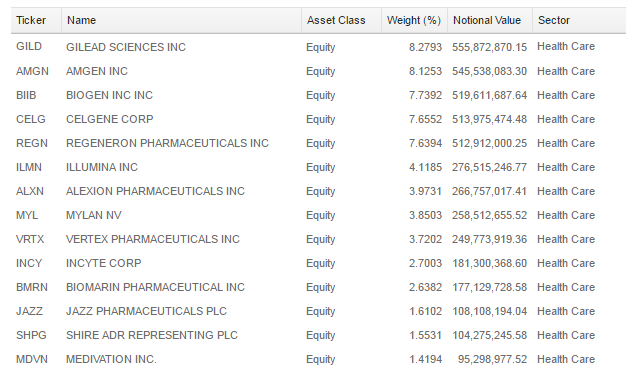Select SHIRE ADR REPRESENTING PLC name
The width and height of the screenshot is (631, 370).
tap(152, 335)
